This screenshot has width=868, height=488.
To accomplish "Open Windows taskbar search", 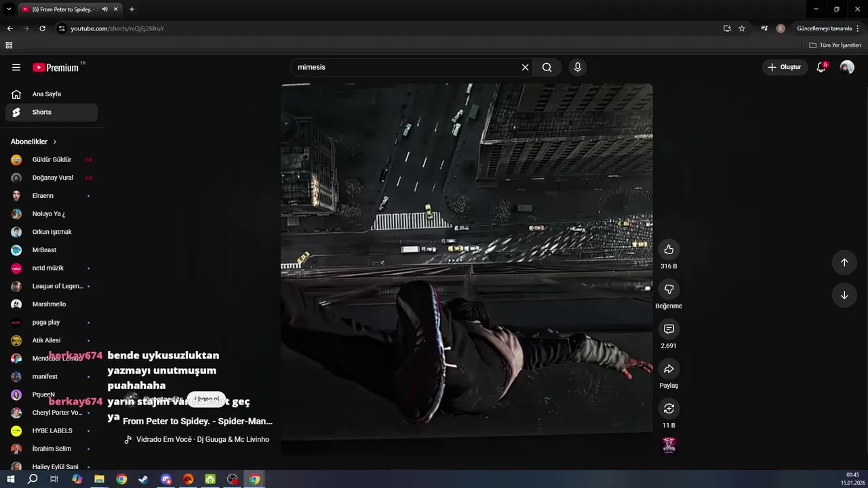I will [33, 479].
